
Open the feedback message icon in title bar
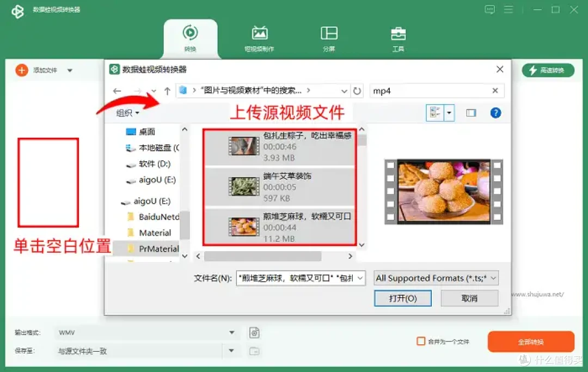pyautogui.click(x=490, y=9)
